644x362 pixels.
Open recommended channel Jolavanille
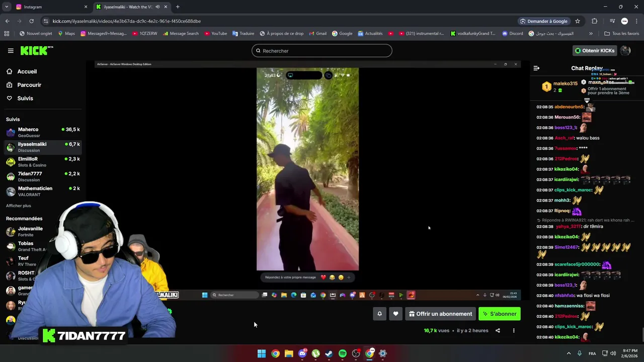[30, 231]
